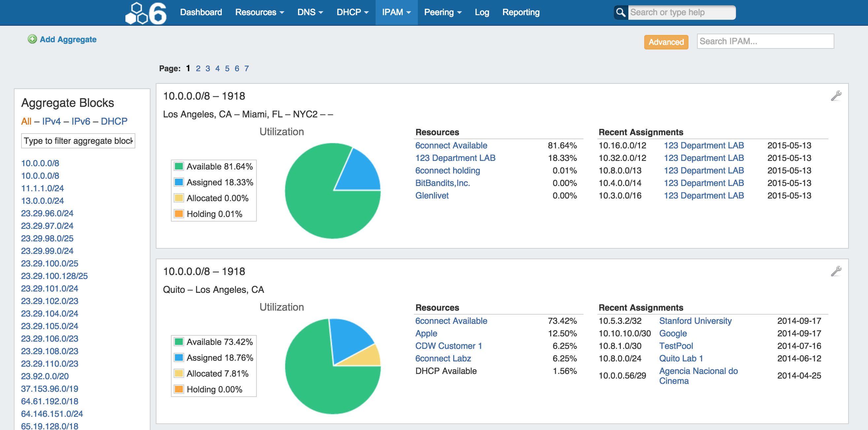868x430 pixels.
Task: Open the Stanford University assignment link
Action: pos(695,321)
